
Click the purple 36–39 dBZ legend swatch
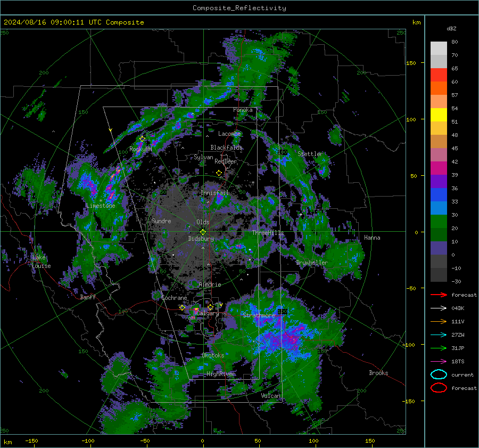click(439, 182)
